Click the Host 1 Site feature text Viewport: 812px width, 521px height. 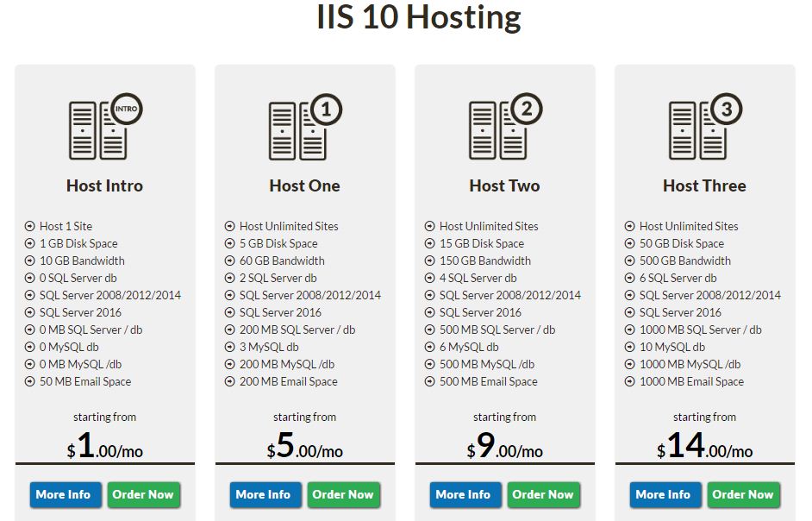pyautogui.click(x=66, y=226)
